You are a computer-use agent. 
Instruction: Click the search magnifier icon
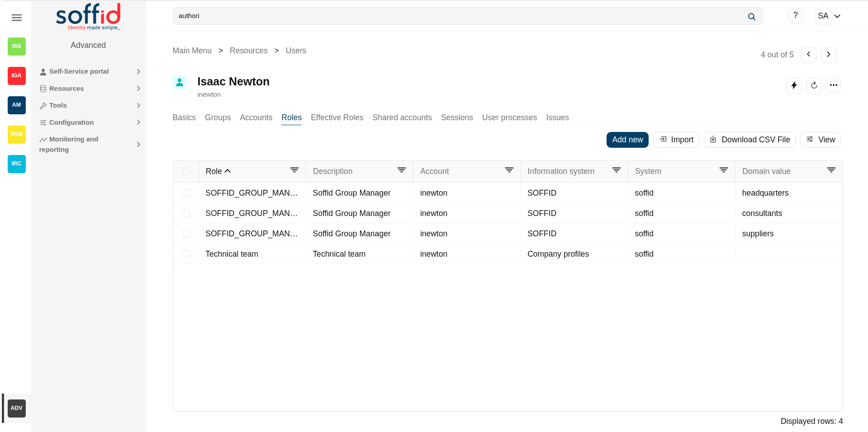tap(751, 17)
